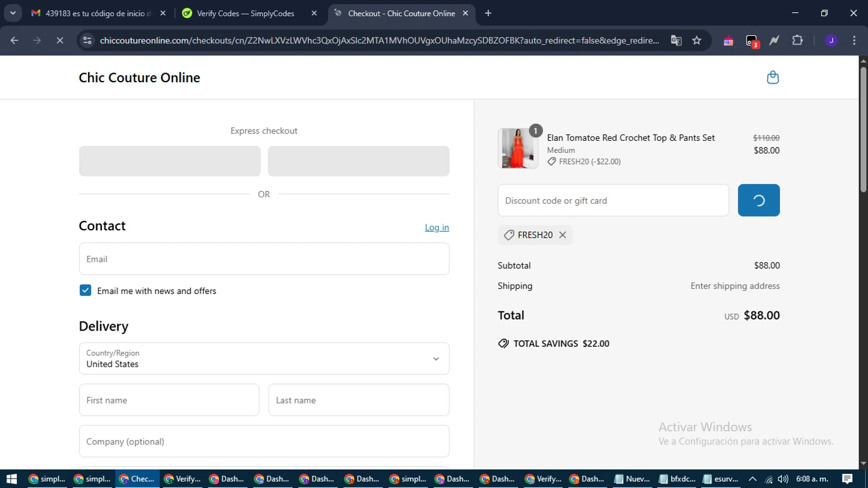868x488 pixels.
Task: Click the struck-through $110.00 price
Action: (x=766, y=138)
